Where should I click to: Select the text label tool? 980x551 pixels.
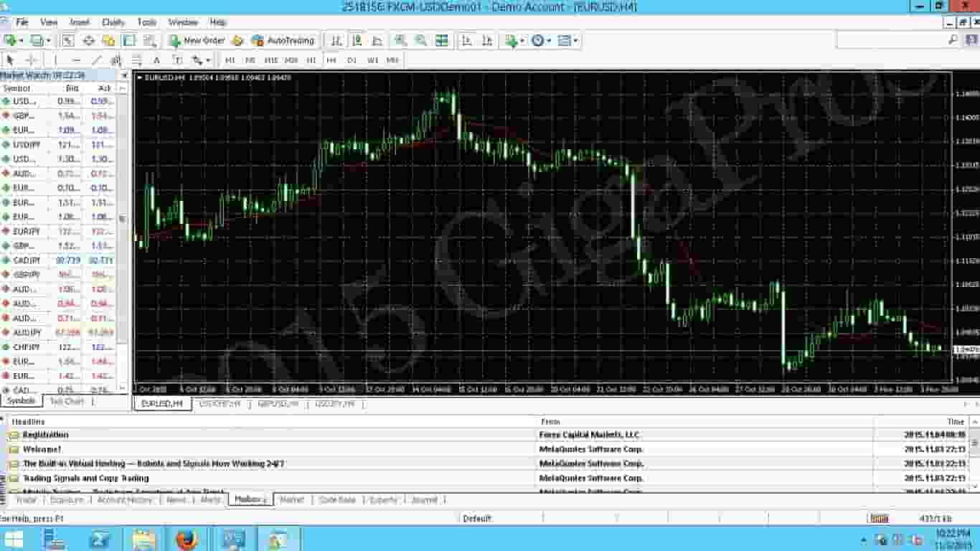point(176,60)
